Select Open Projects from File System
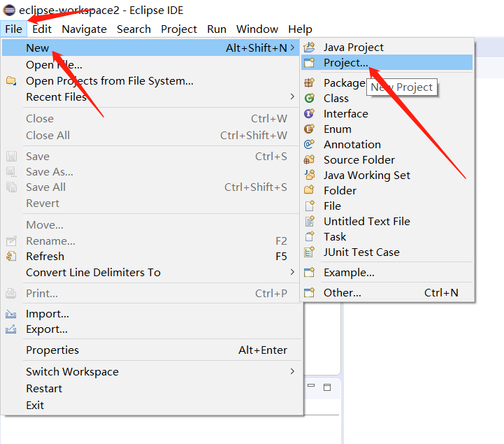Image resolution: width=504 pixels, height=444 pixels. [110, 81]
